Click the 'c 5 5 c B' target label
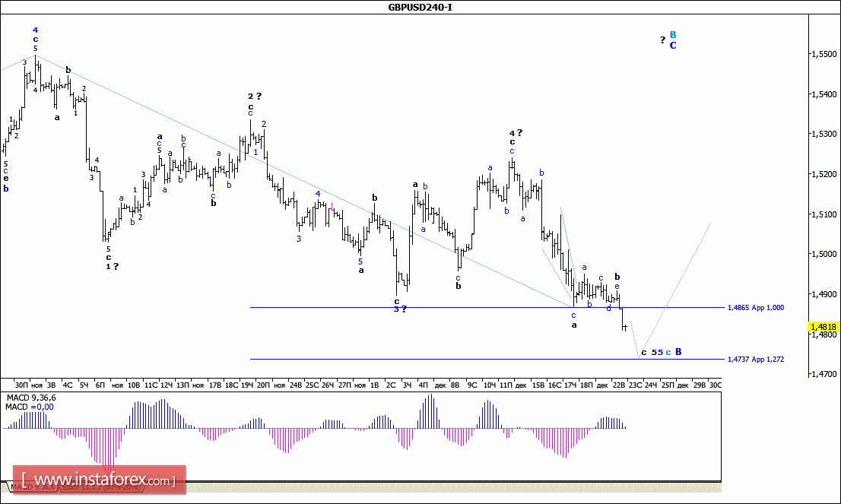This screenshot has width=841, height=504. (x=662, y=352)
